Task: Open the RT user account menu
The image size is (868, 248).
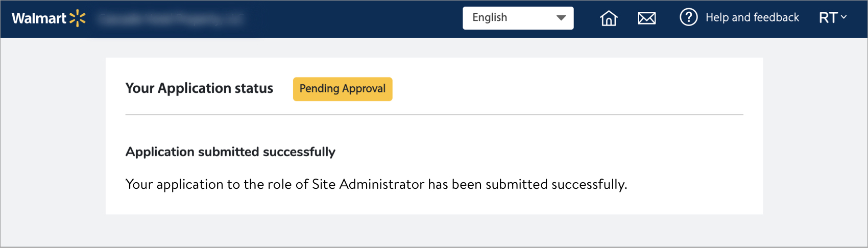Action: click(828, 18)
